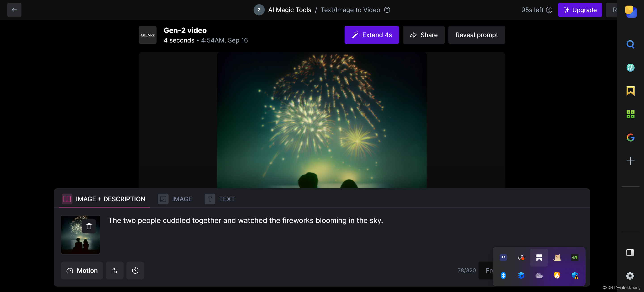644x292 pixels.
Task: Open the yellow bookmark sidebar icon
Action: (x=631, y=91)
